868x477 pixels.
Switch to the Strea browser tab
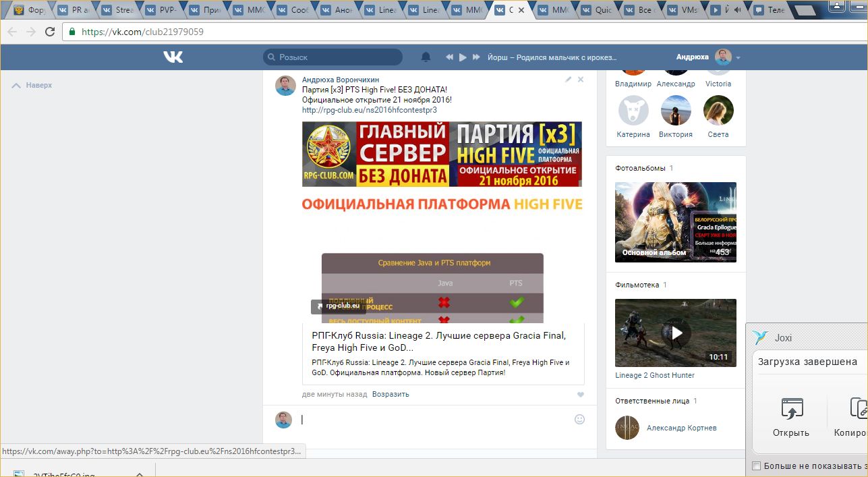tap(119, 10)
